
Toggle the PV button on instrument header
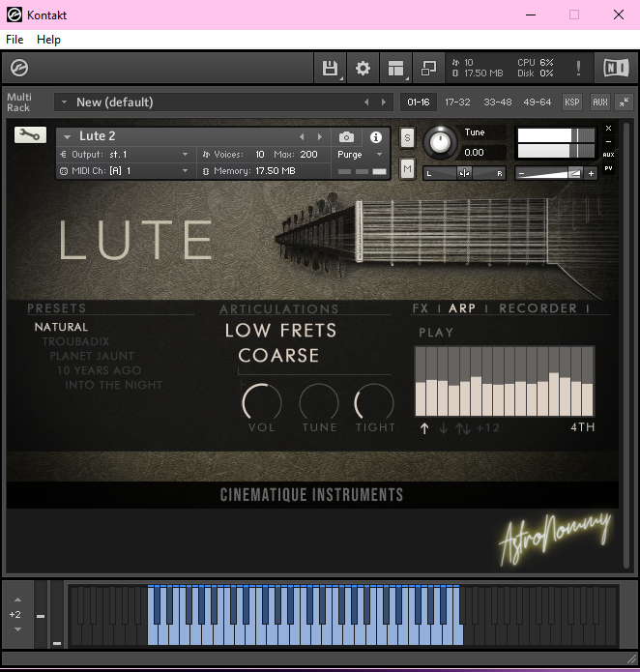[x=608, y=168]
